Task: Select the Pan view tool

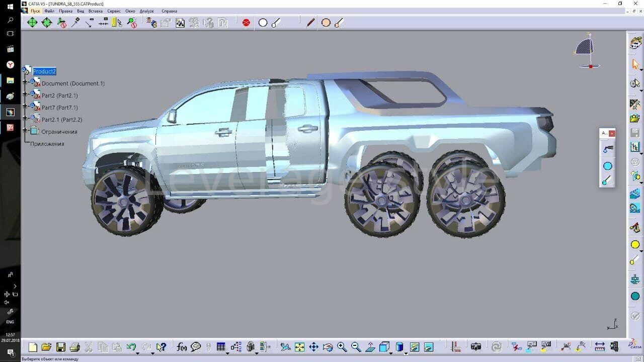Action: [313, 347]
